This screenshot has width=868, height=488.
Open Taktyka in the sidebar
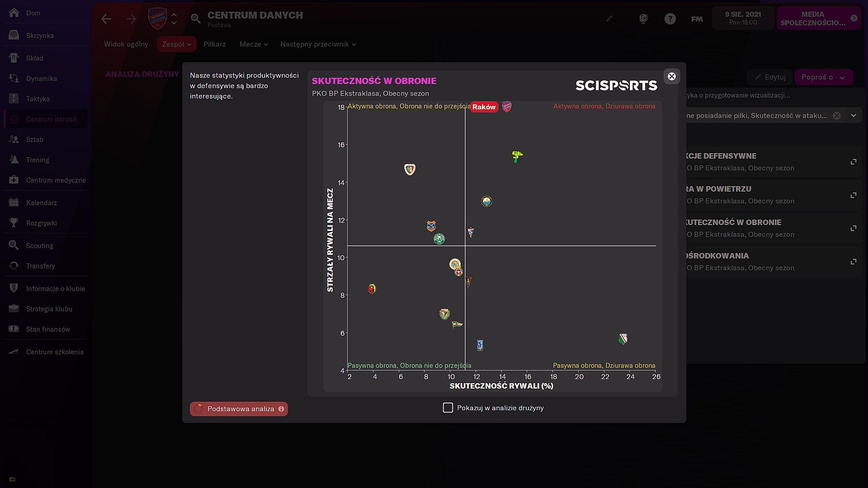tap(38, 99)
